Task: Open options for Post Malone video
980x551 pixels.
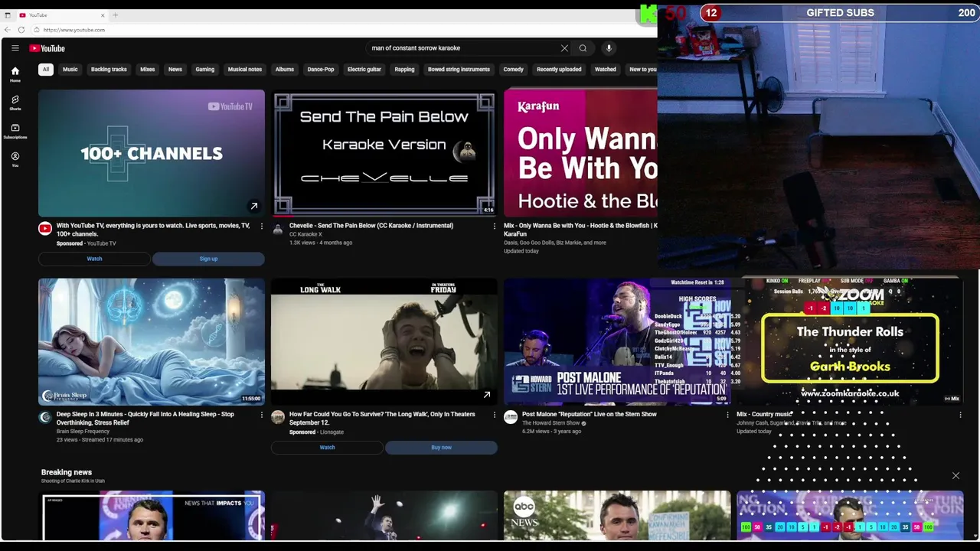Action: [x=727, y=415]
